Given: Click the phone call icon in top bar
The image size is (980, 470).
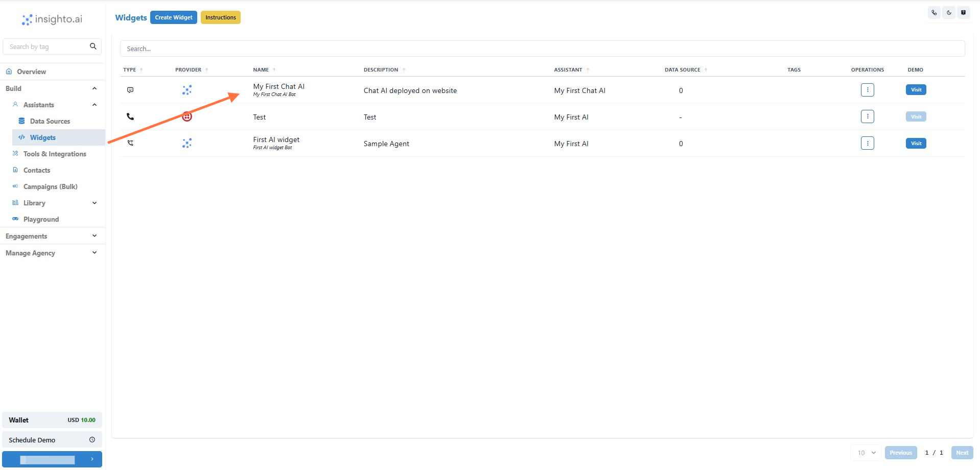Looking at the screenshot, I should pos(934,13).
